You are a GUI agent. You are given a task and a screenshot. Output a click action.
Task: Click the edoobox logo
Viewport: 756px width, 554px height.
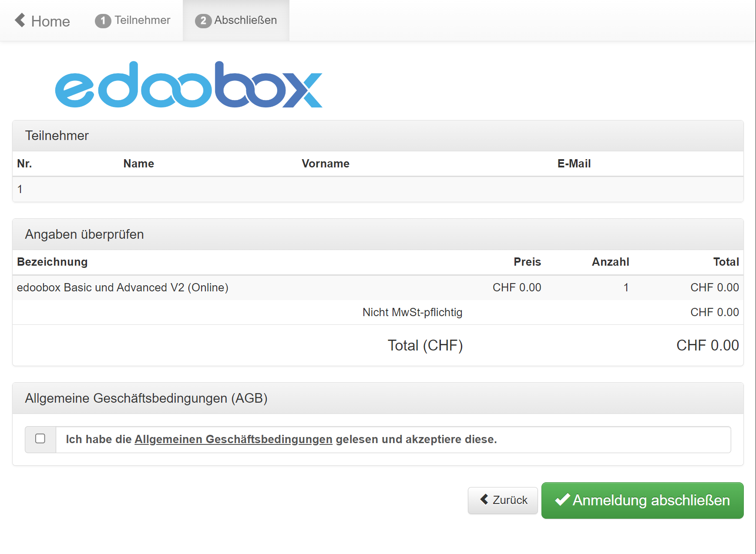(188, 85)
